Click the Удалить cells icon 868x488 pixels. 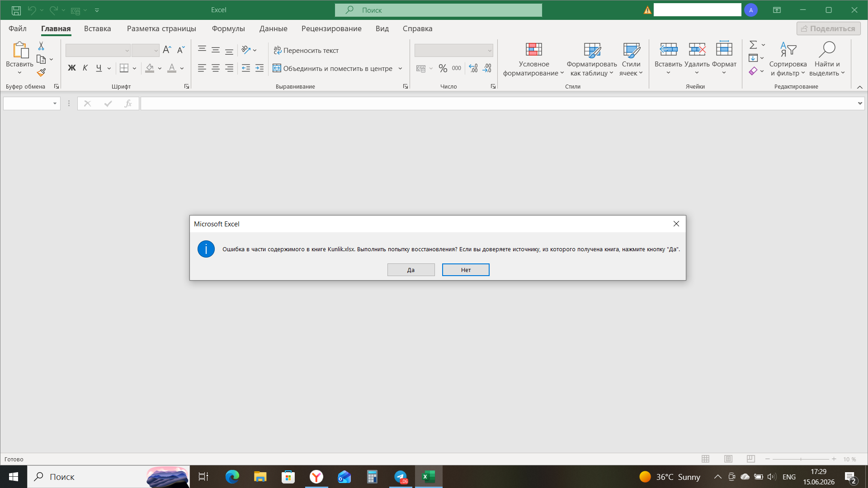697,49
